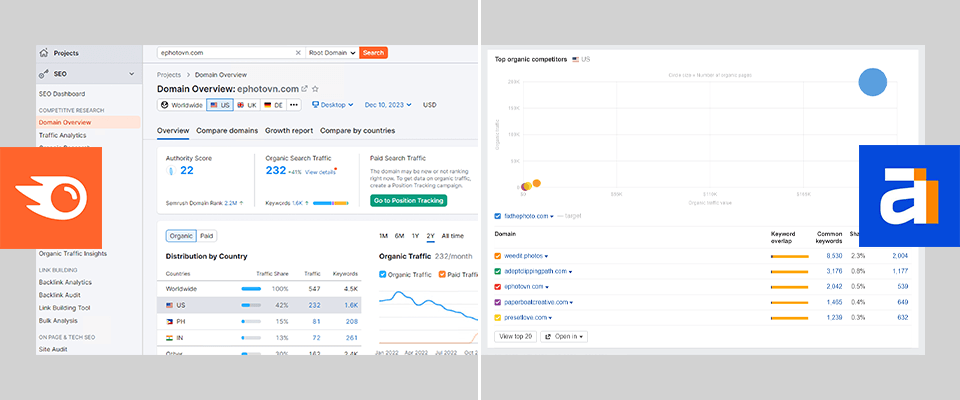Viewport: 960px width, 400px height.
Task: Open Projects in the breadcrumb
Action: coord(169,75)
